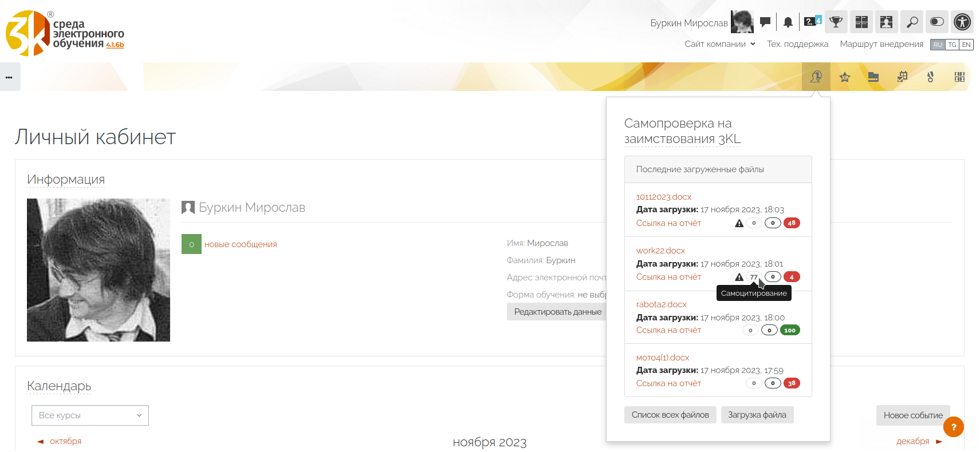
Task: Open the magnifier search icon
Action: point(912,22)
